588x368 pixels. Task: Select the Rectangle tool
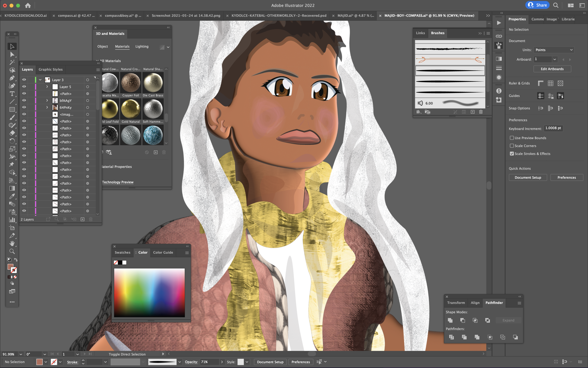pos(12,109)
